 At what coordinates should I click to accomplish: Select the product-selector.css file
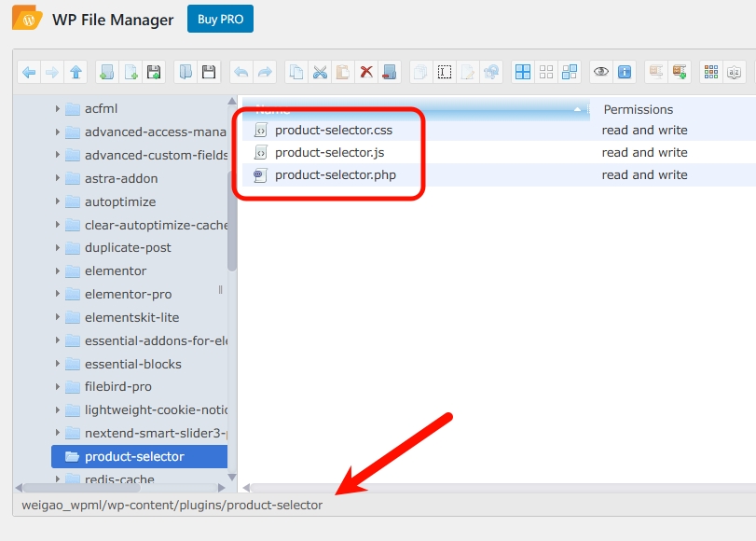click(x=333, y=131)
